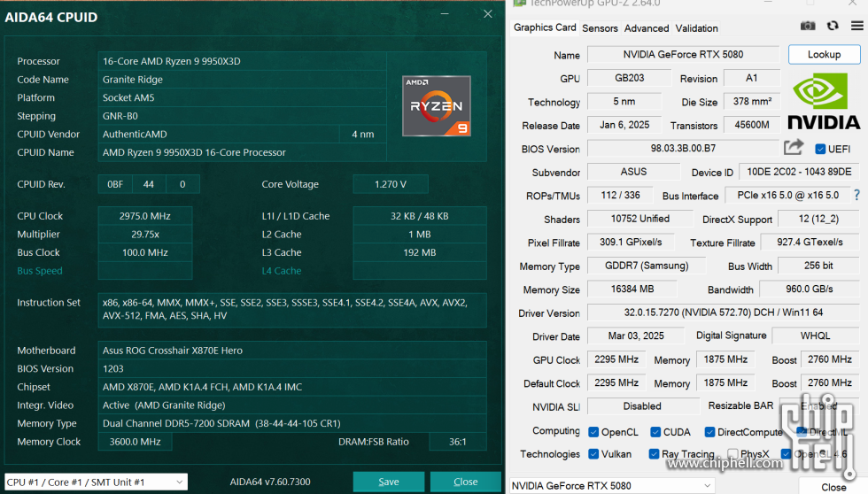
Task: Click the 4 nm process cell
Action: 362,134
